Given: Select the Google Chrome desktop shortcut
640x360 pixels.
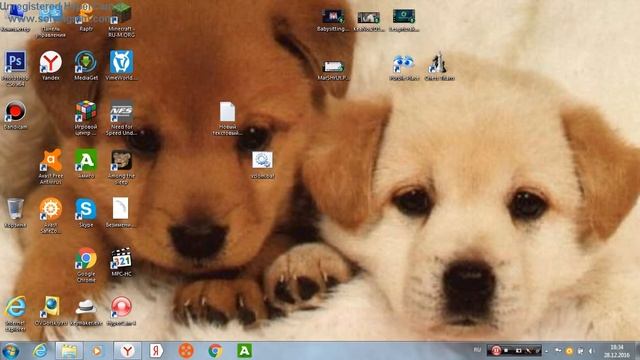Looking at the screenshot, I should tap(86, 265).
